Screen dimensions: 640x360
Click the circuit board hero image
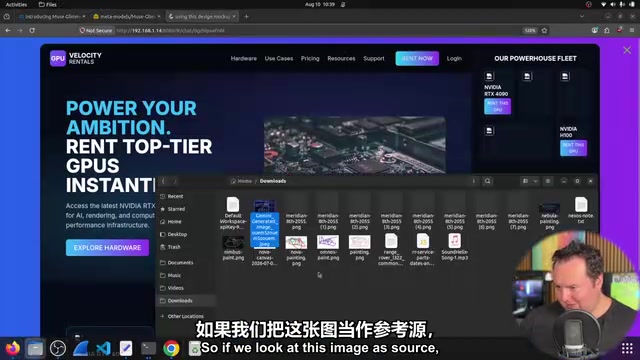pos(354,145)
